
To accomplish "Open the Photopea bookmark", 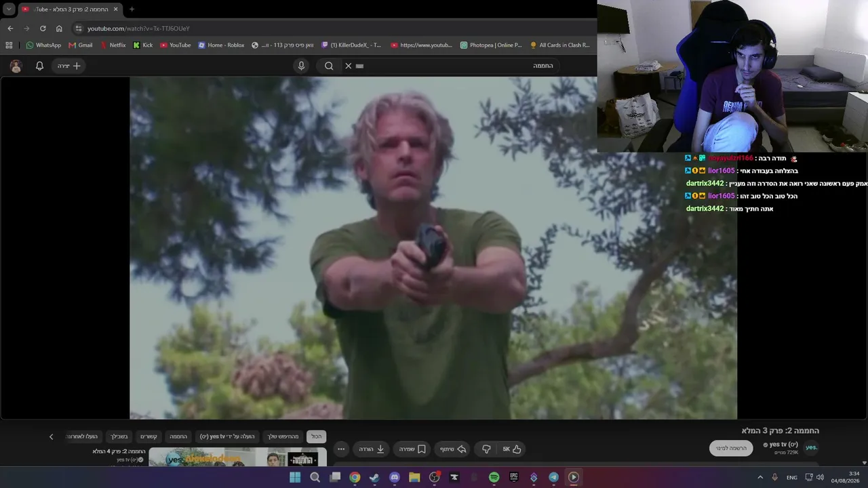I will [491, 45].
